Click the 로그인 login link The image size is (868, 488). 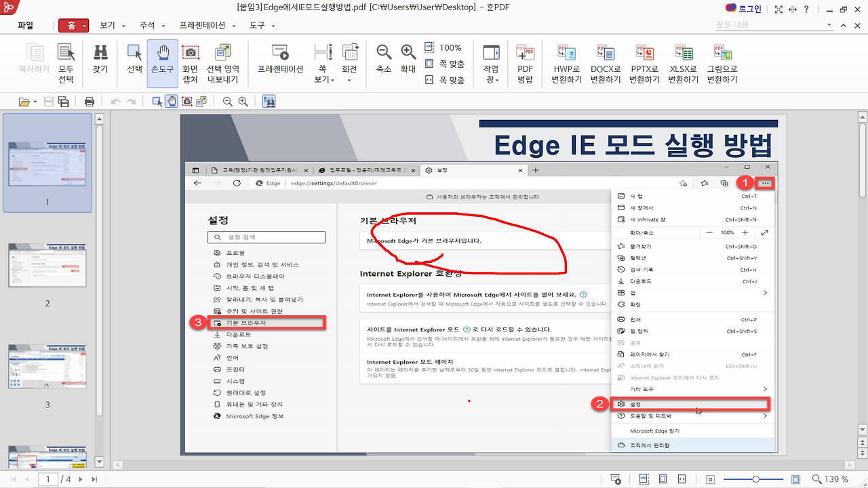point(750,9)
